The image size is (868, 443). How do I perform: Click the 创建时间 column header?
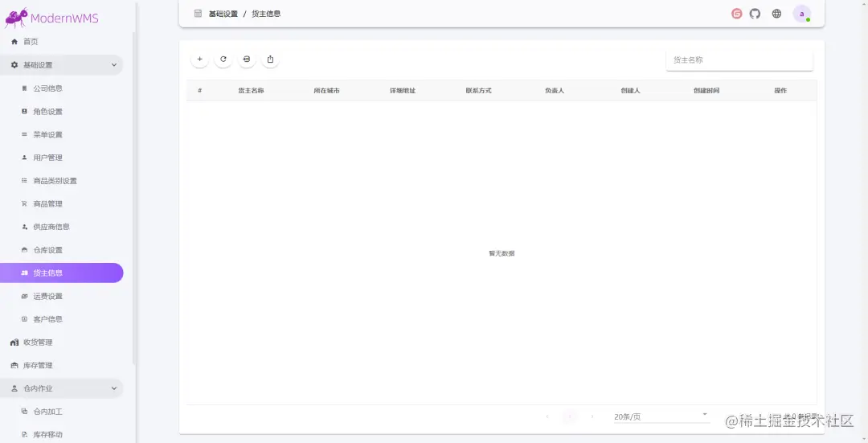coord(706,90)
